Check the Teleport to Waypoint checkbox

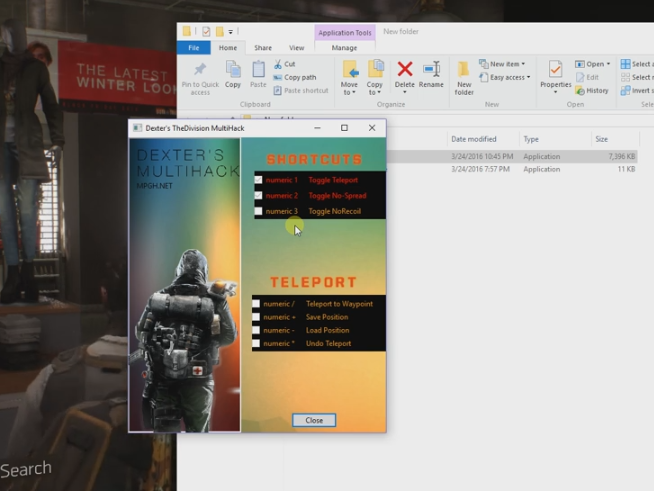click(x=256, y=304)
